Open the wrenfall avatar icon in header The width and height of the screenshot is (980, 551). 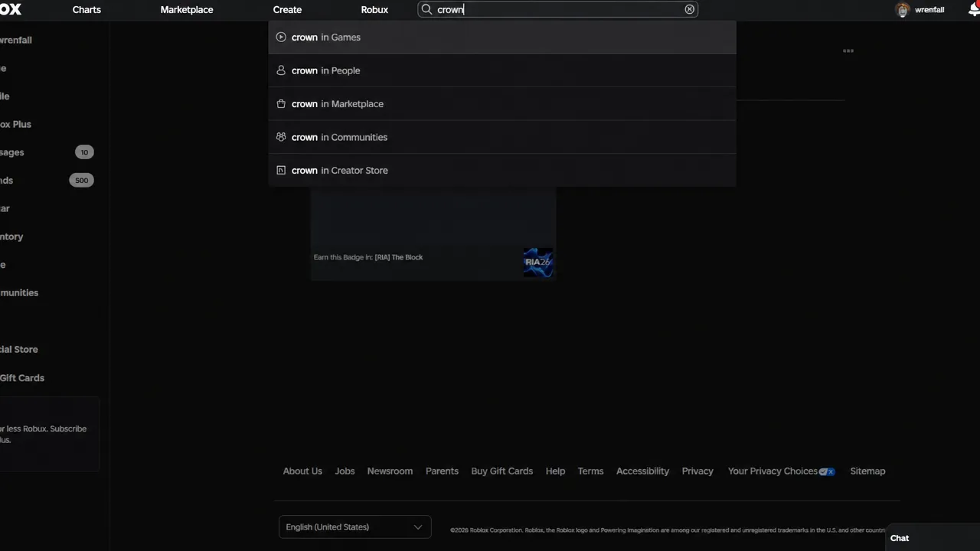[903, 10]
